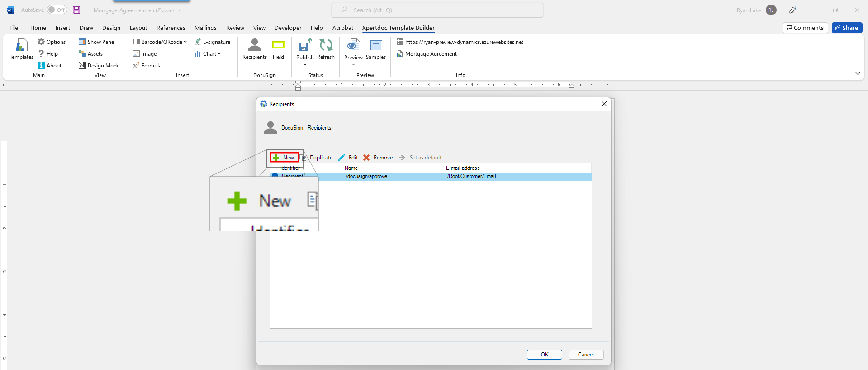Refresh the template status

(326, 49)
